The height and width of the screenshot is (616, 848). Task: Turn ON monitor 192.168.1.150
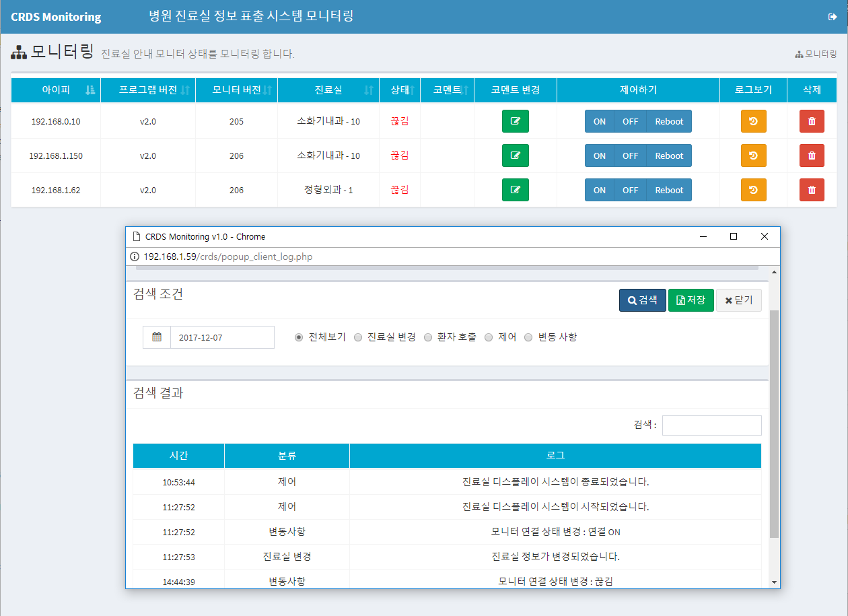click(600, 156)
